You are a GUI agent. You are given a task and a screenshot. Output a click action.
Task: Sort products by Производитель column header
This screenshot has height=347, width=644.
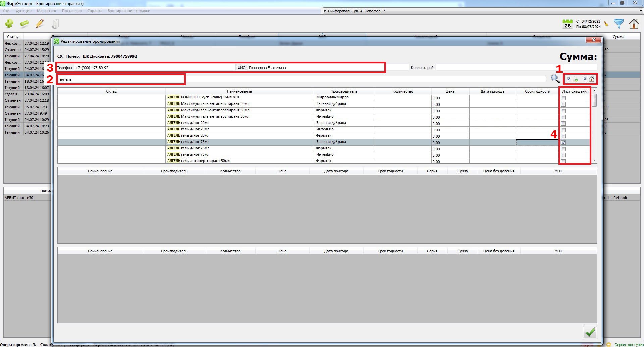tap(344, 91)
